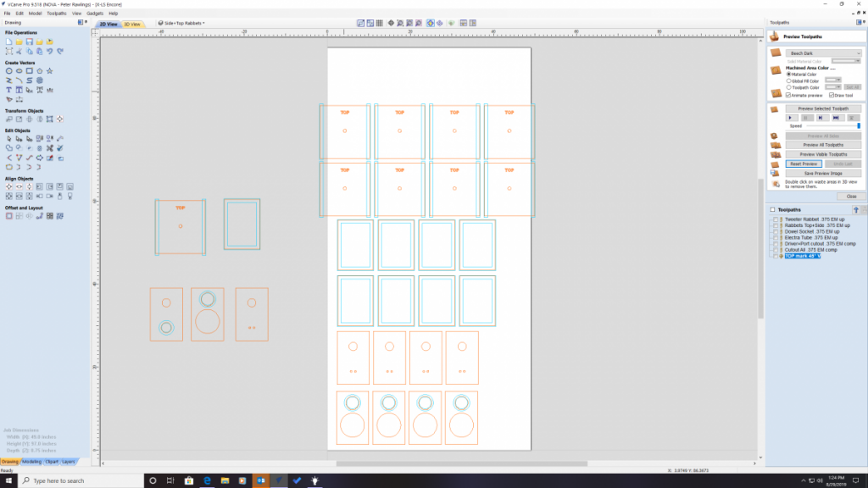The height and width of the screenshot is (488, 868).
Task: Select the Global Fill Color radio button
Action: pos(787,80)
